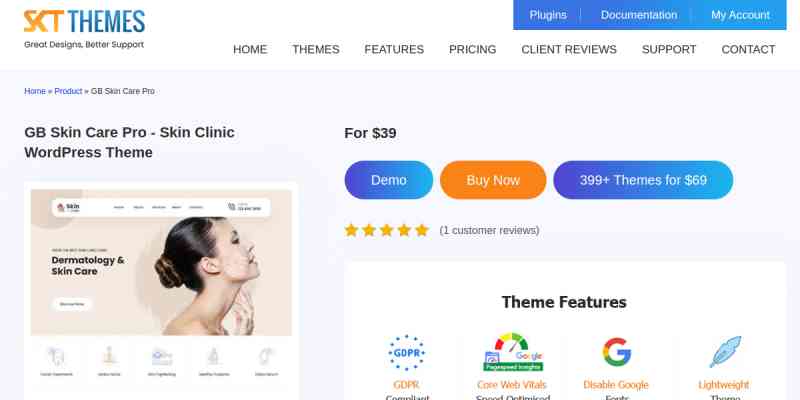Click the Lightweight feather icon

click(725, 352)
